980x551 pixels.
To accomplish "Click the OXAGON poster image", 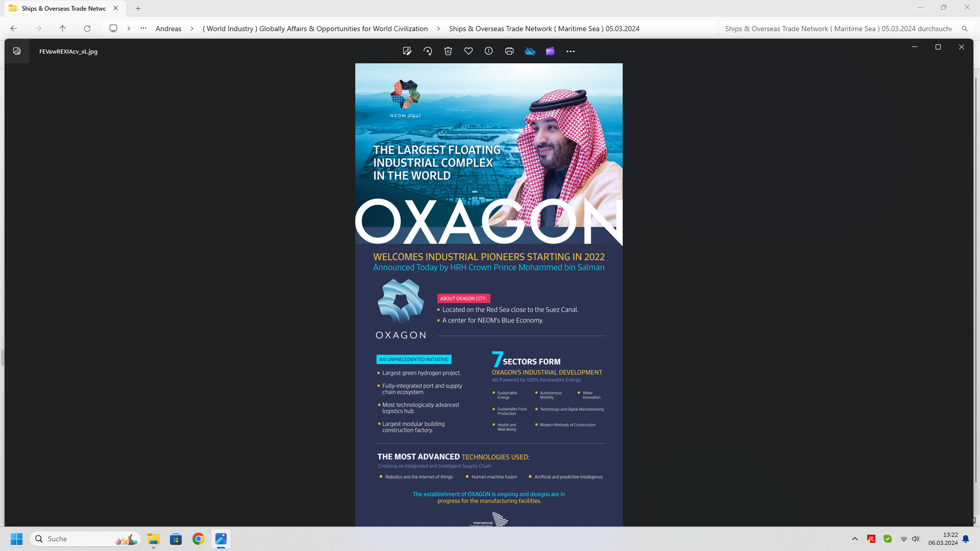I will (489, 295).
